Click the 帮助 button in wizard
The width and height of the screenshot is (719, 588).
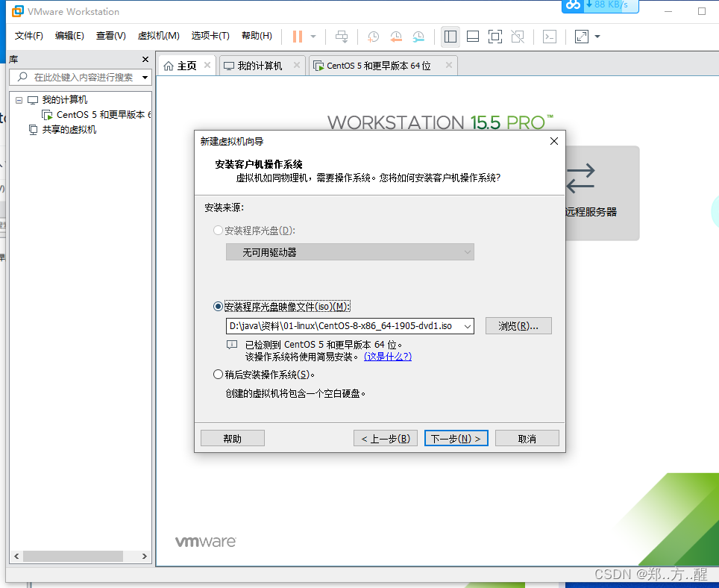(233, 439)
